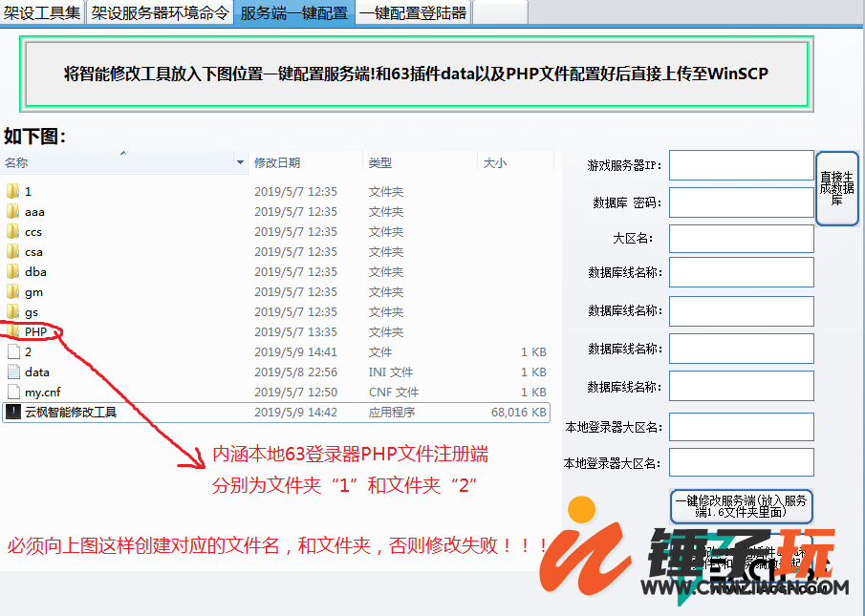Click the 游戏服务器IP input field

coord(741,165)
